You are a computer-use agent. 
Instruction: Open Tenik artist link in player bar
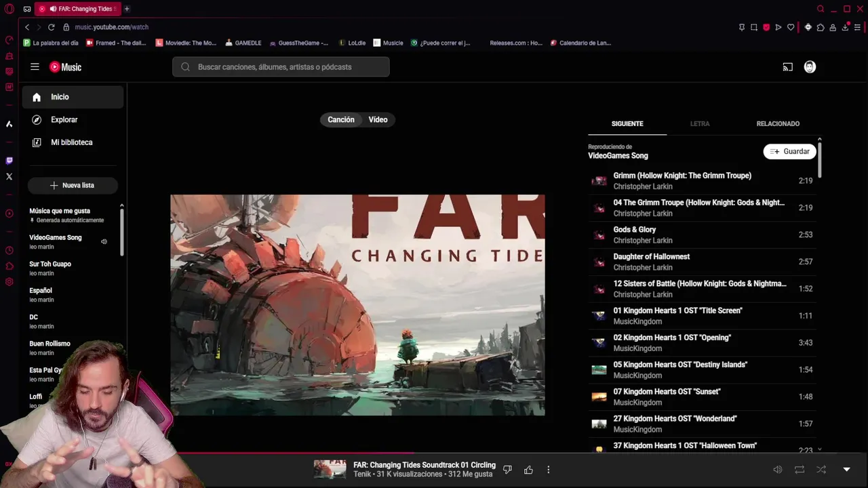pyautogui.click(x=362, y=474)
